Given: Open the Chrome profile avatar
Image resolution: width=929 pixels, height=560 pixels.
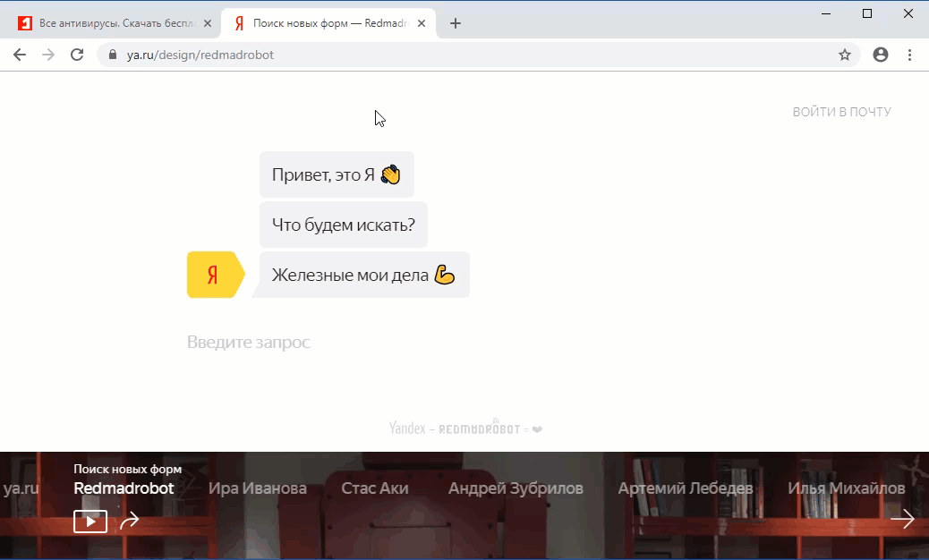Looking at the screenshot, I should pos(880,55).
